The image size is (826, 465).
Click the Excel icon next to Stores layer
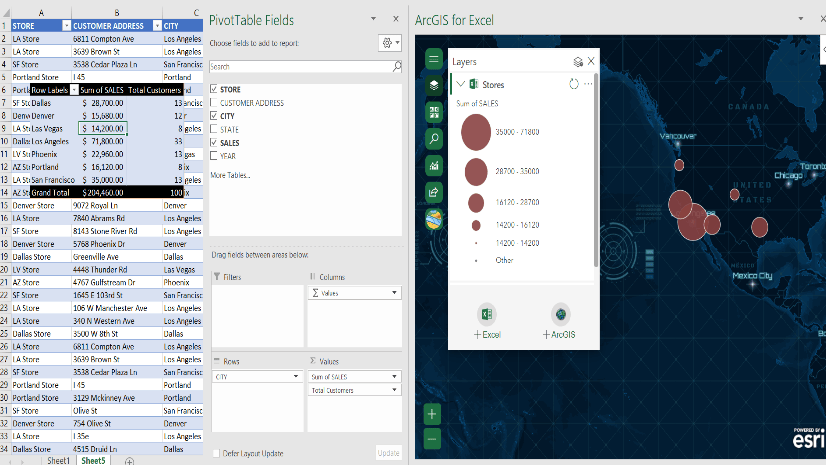tap(474, 84)
